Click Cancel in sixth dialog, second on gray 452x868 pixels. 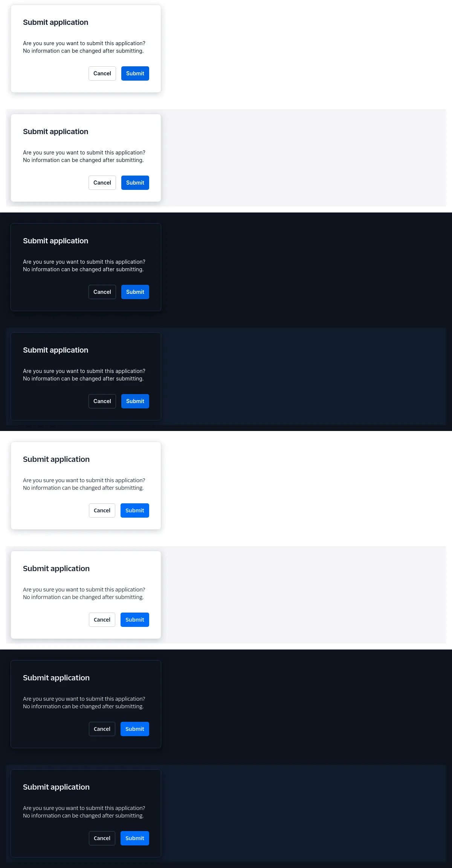click(x=102, y=620)
